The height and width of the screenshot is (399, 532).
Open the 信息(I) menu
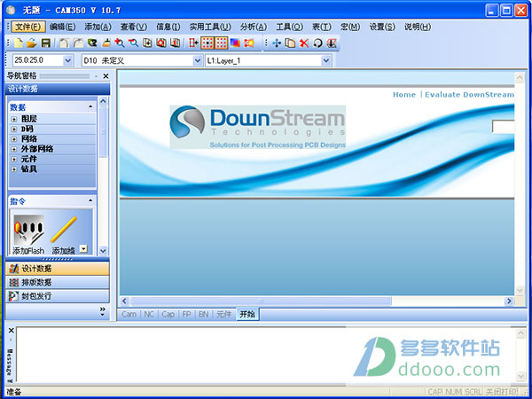click(168, 27)
